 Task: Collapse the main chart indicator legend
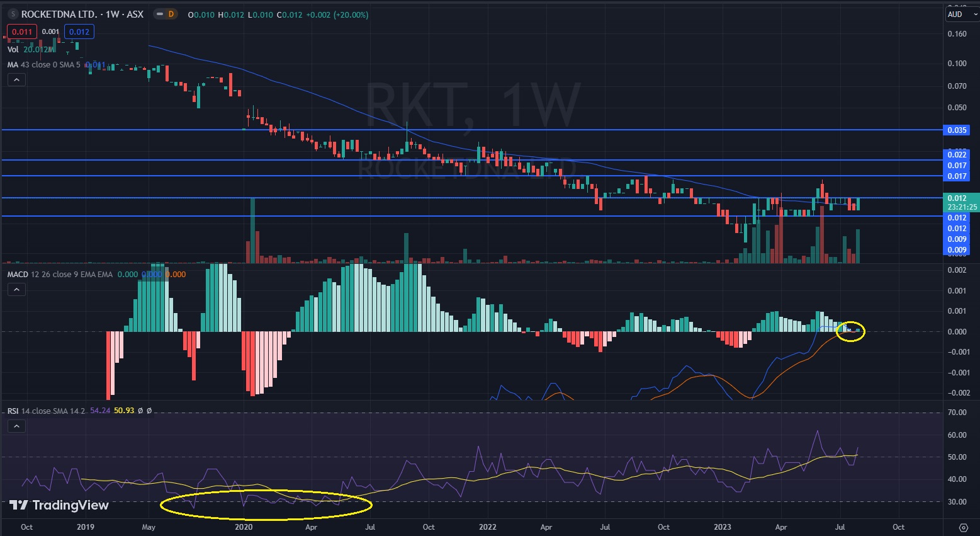point(16,80)
